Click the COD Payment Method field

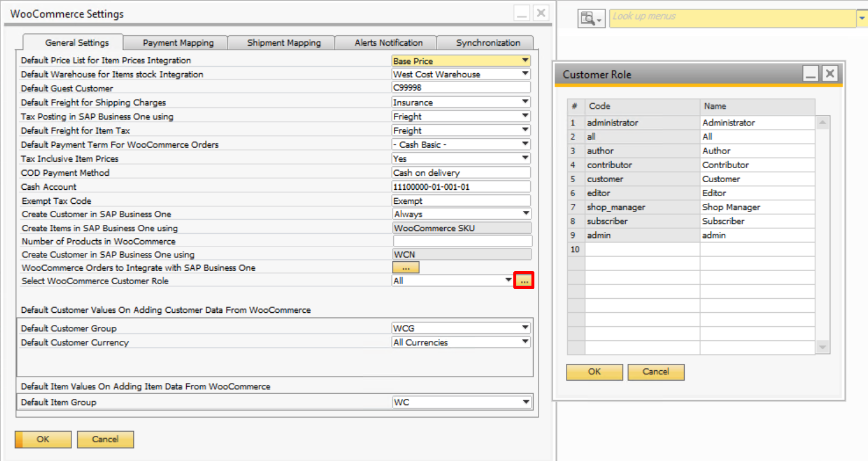click(461, 173)
